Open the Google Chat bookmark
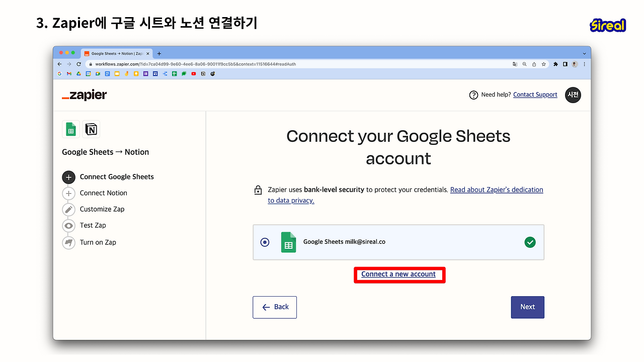The width and height of the screenshot is (644, 362). [x=184, y=74]
